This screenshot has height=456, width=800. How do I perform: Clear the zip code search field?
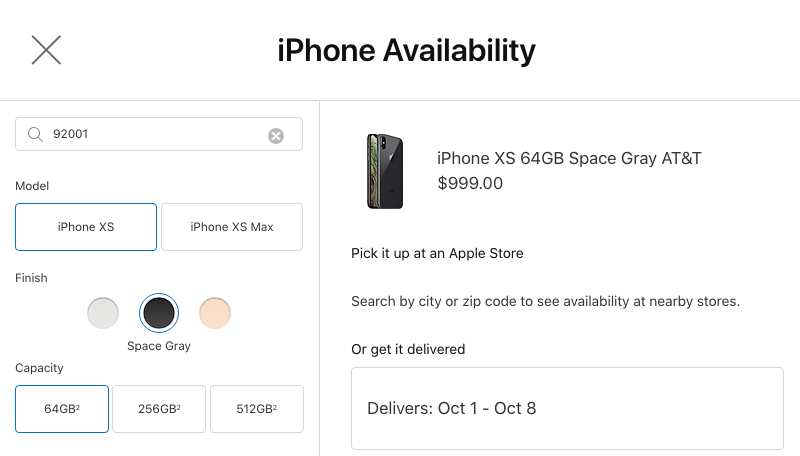(276, 135)
